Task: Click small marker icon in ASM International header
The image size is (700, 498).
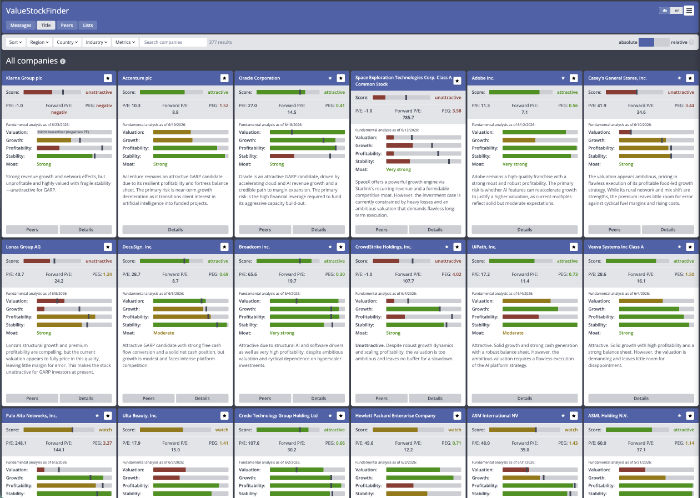Action: [563, 415]
